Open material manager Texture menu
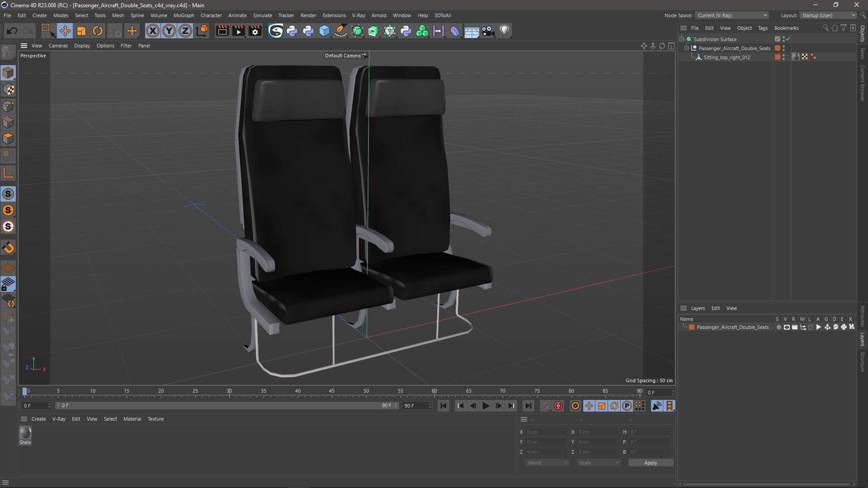Image resolution: width=868 pixels, height=488 pixels. [x=156, y=419]
